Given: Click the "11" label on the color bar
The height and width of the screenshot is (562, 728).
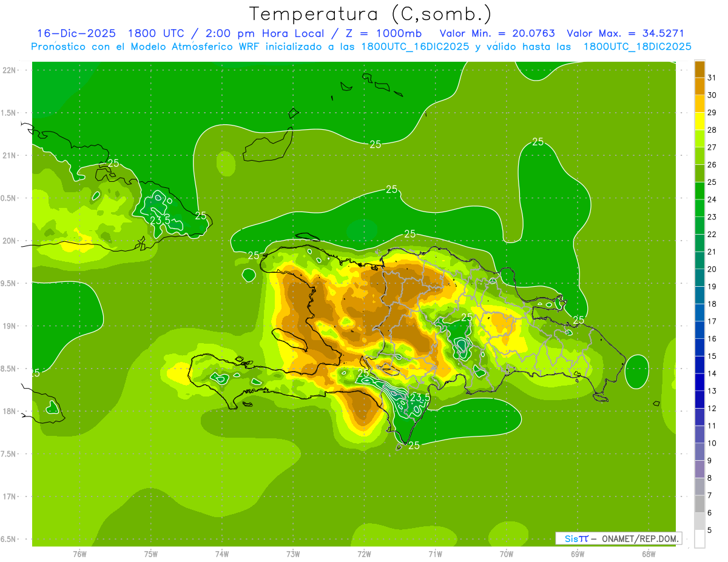Looking at the screenshot, I should pos(712,426).
